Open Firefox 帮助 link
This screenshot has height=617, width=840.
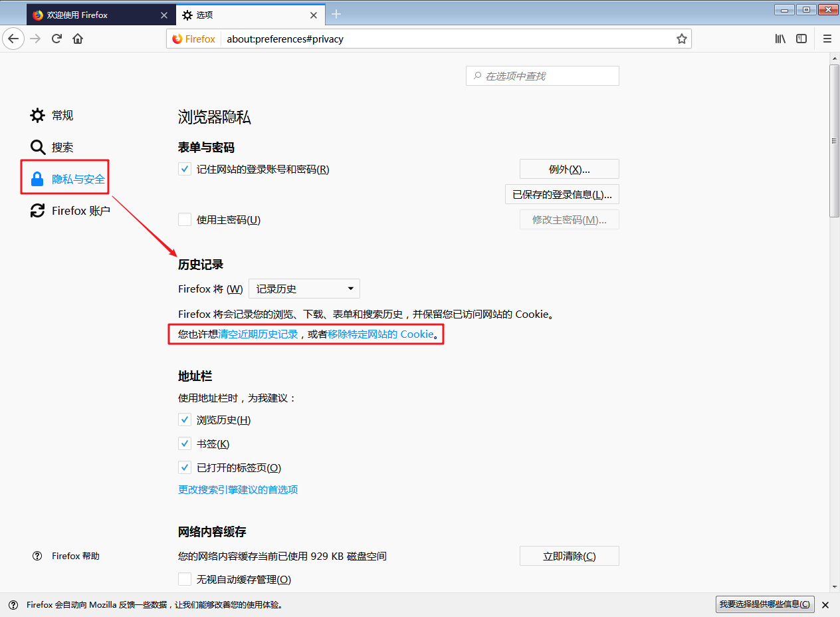tap(75, 556)
